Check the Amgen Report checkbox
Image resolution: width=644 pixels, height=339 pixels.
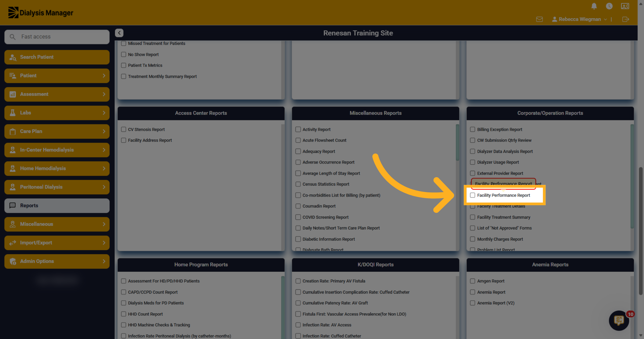point(473,281)
